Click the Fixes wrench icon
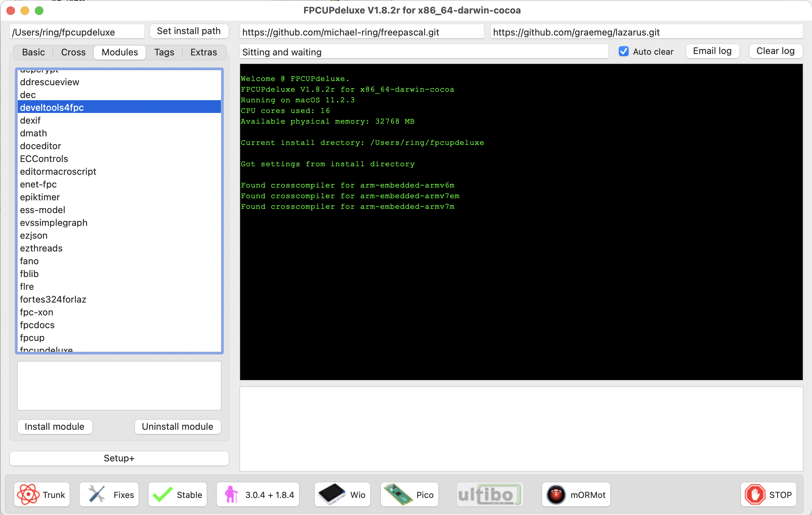The height and width of the screenshot is (515, 812). (96, 494)
